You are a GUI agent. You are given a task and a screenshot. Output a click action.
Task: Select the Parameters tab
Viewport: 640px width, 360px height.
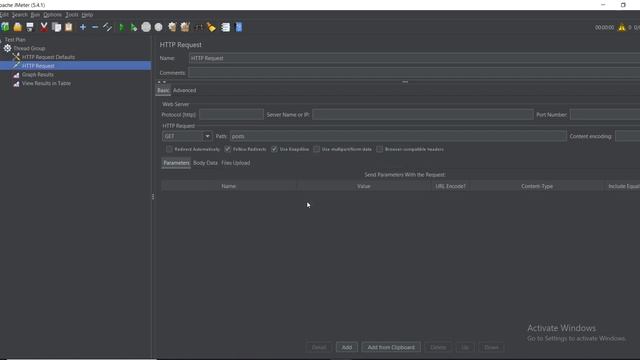176,163
